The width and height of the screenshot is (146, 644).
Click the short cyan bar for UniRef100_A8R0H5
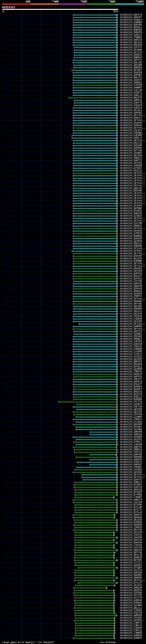[x=104, y=432]
